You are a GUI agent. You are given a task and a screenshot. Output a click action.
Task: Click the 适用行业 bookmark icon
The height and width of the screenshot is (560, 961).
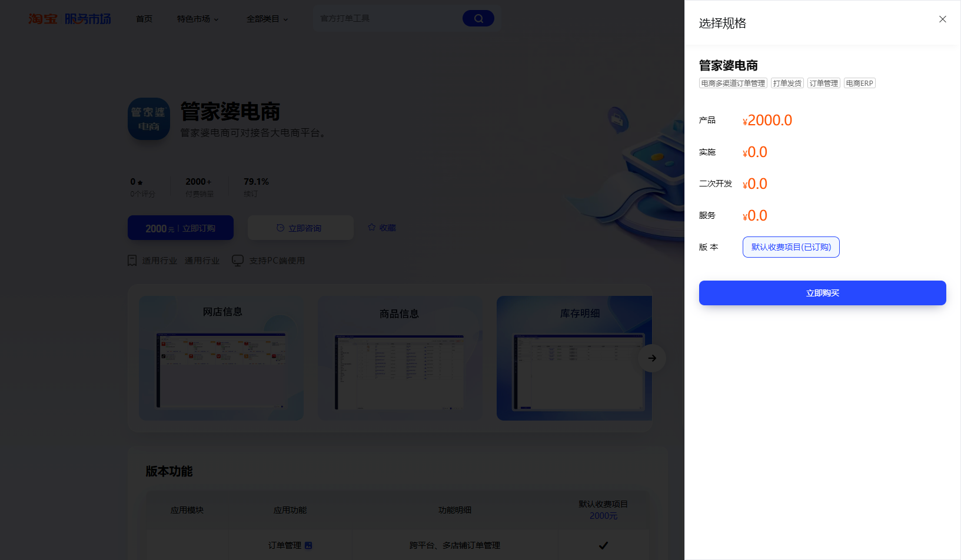pos(132,261)
